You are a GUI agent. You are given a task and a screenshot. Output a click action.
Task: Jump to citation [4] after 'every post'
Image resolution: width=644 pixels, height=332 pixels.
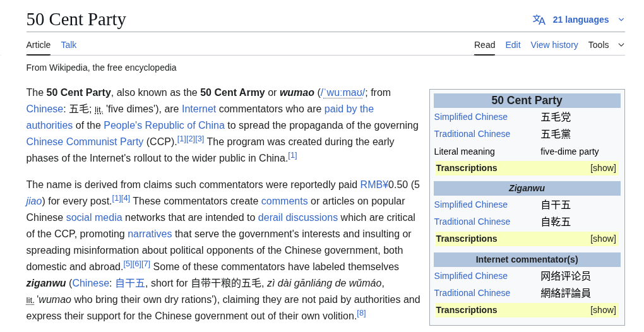[125, 199]
